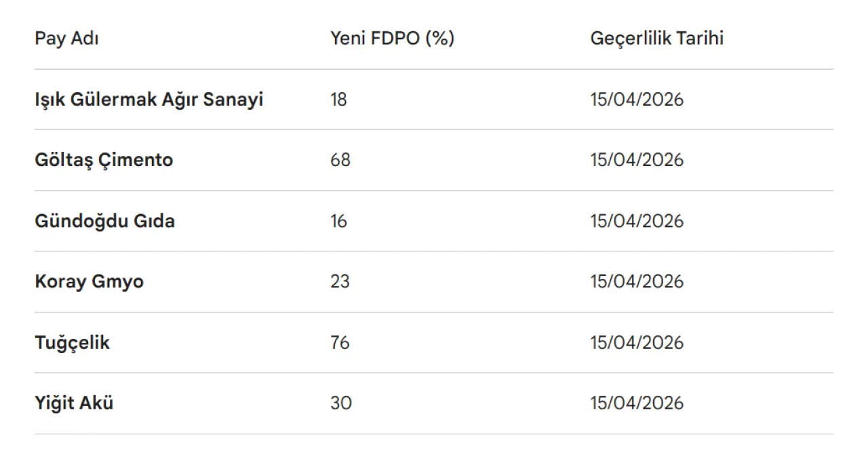Select the Yiğit Akü share name
Screen dimensions: 868x452
click(x=74, y=403)
